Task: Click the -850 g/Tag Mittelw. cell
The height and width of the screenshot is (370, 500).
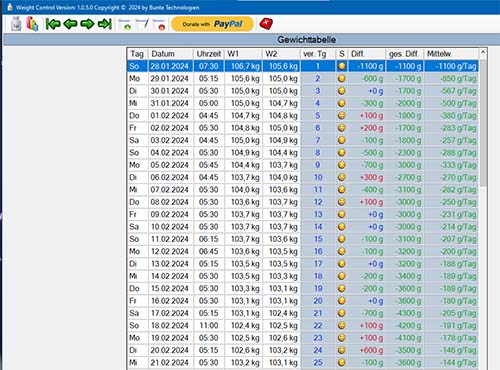Action: 451,78
